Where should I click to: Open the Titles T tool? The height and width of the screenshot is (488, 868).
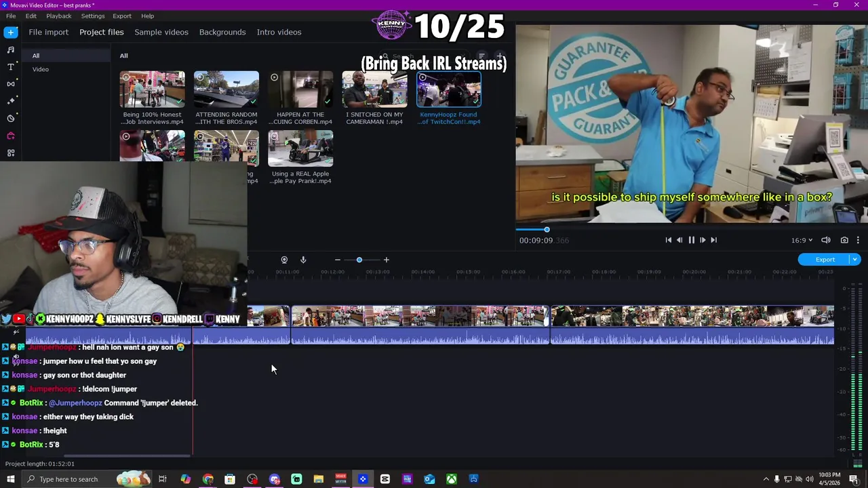click(x=10, y=66)
